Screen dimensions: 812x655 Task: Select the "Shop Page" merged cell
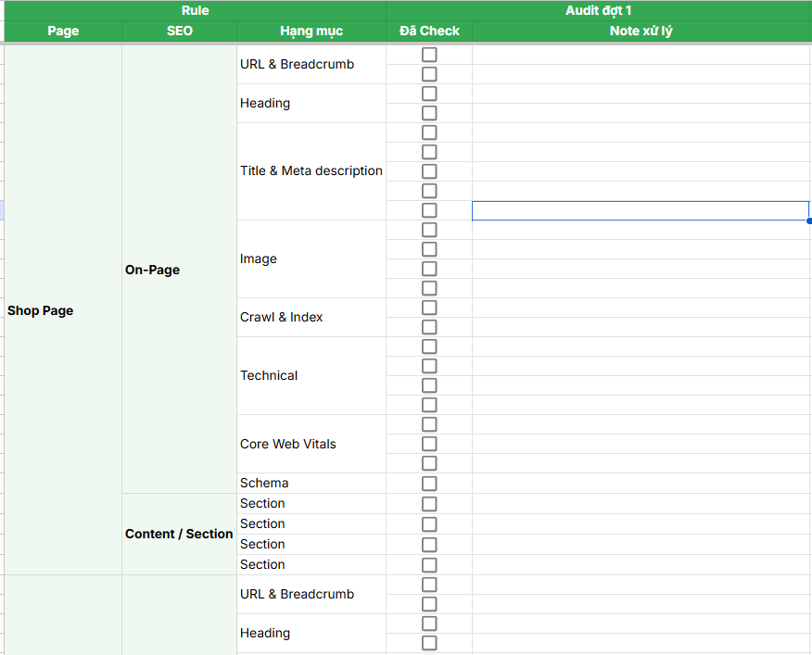coord(63,310)
